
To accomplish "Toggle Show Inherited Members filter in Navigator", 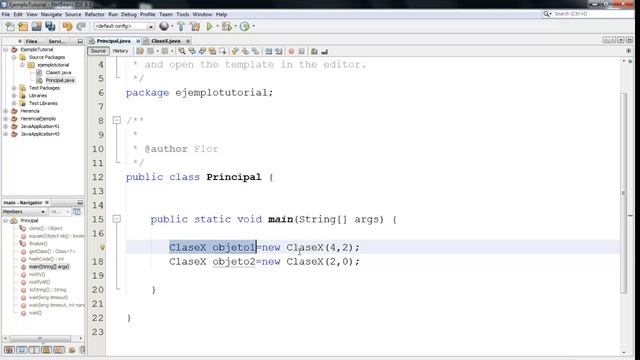I will pos(9,350).
